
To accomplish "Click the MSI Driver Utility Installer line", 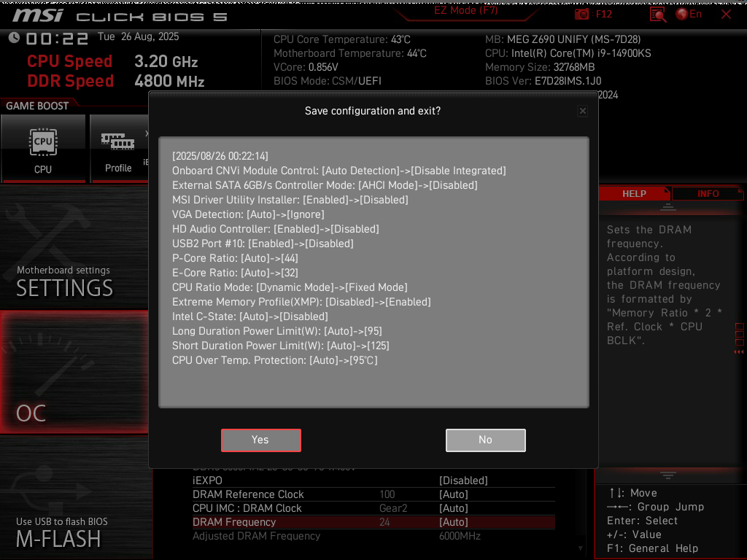I will pos(290,200).
